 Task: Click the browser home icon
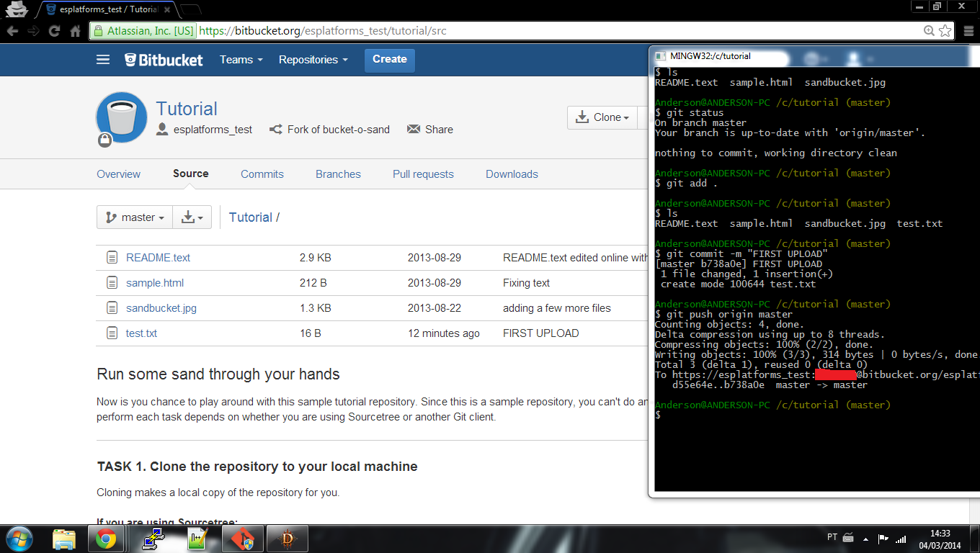tap(75, 31)
